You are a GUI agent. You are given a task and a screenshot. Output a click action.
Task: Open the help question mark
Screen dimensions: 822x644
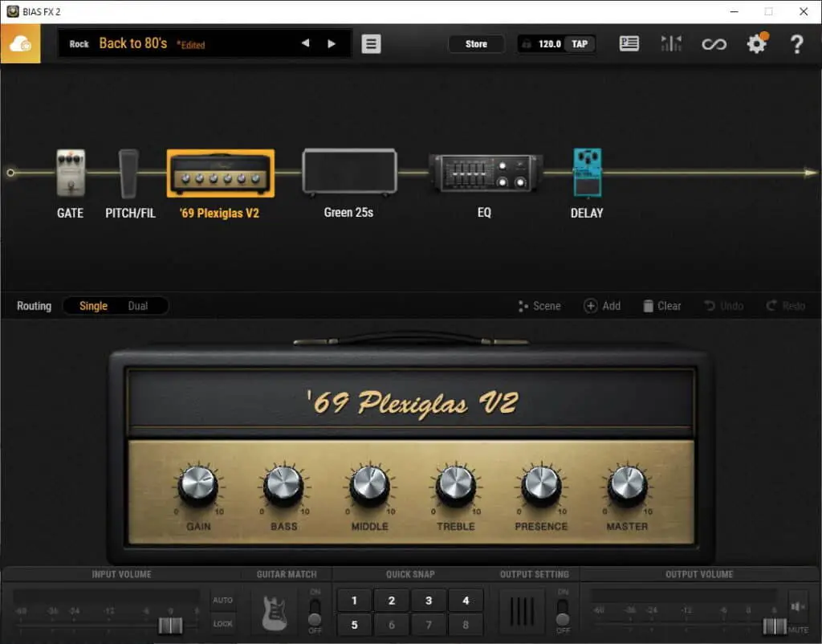797,44
